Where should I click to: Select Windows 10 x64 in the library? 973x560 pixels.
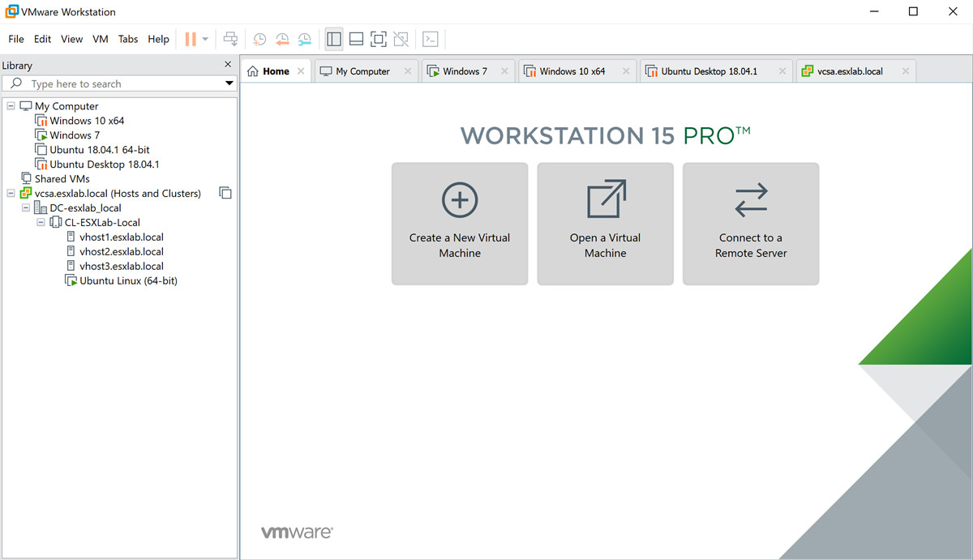pyautogui.click(x=87, y=121)
